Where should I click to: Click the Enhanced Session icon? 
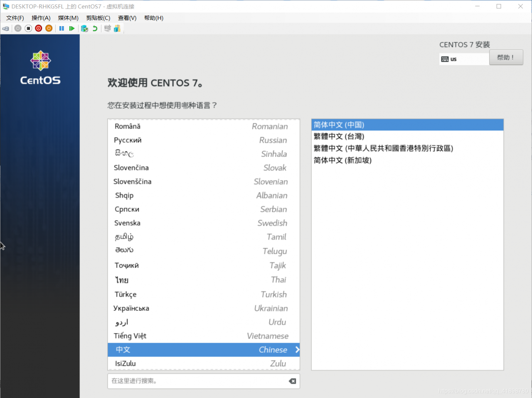pos(108,28)
